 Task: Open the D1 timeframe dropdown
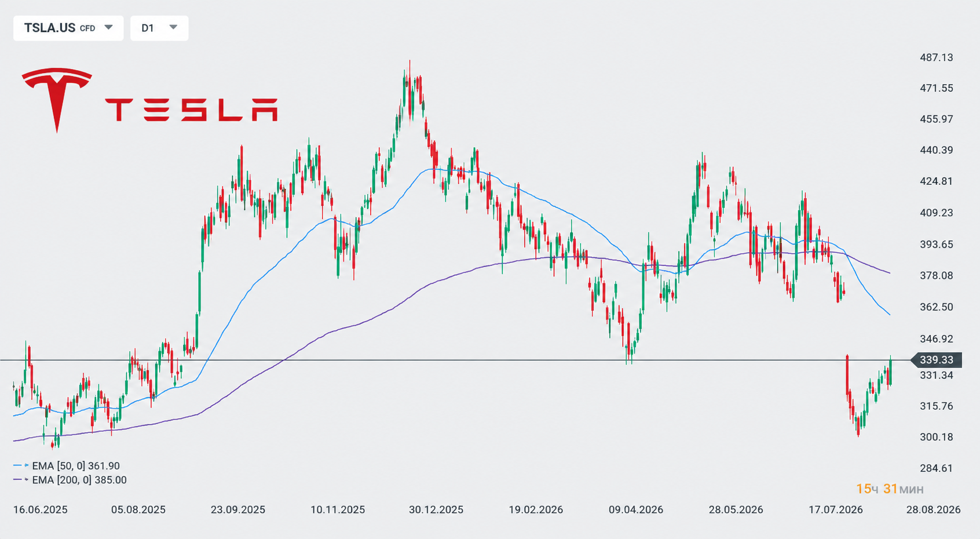click(159, 28)
